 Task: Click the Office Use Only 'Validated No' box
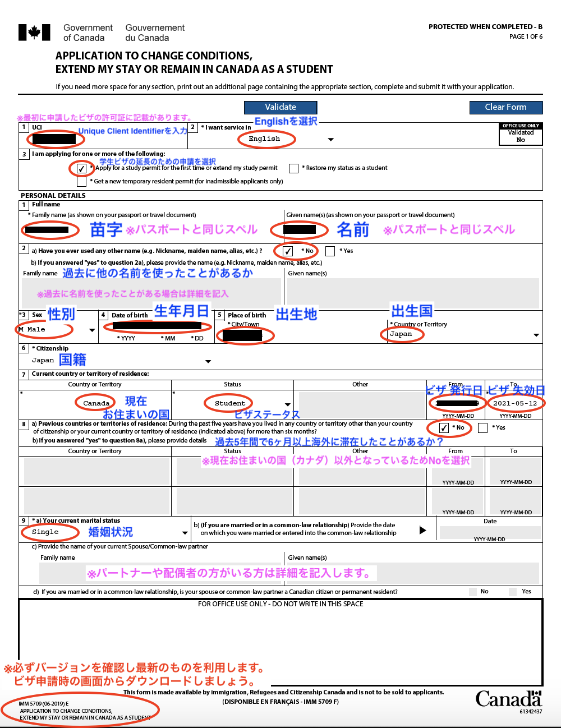pyautogui.click(x=521, y=134)
